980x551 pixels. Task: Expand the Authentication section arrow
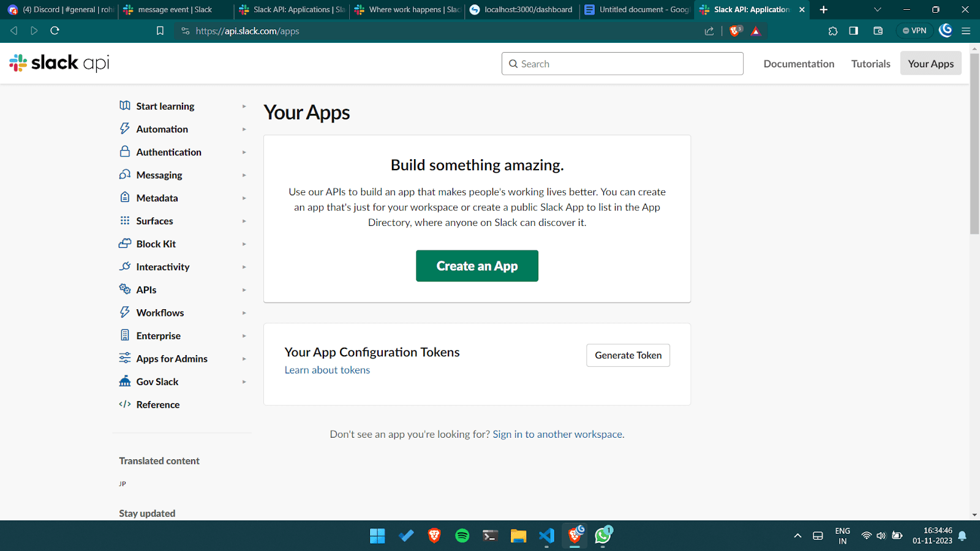coord(244,152)
